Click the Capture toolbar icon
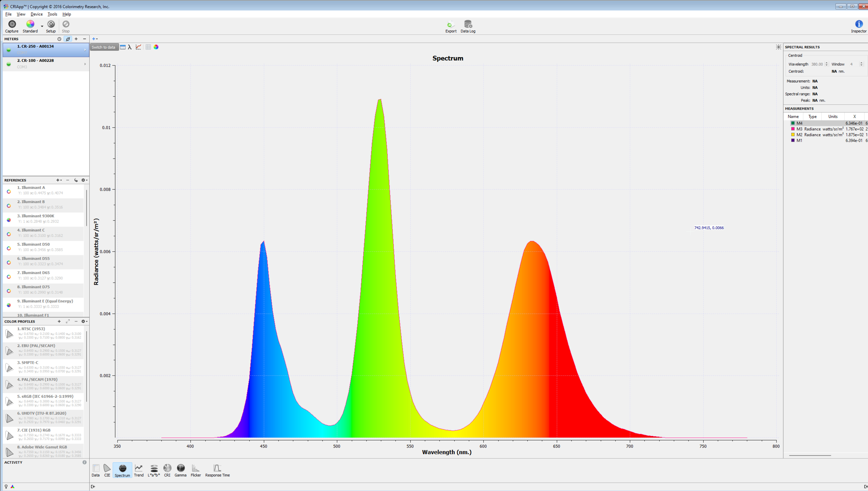The image size is (868, 491). [12, 24]
